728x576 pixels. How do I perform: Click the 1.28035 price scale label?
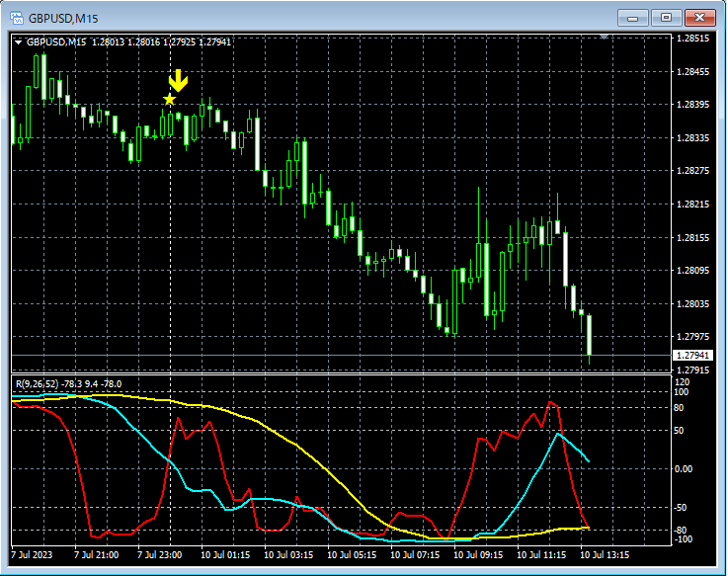tap(692, 303)
